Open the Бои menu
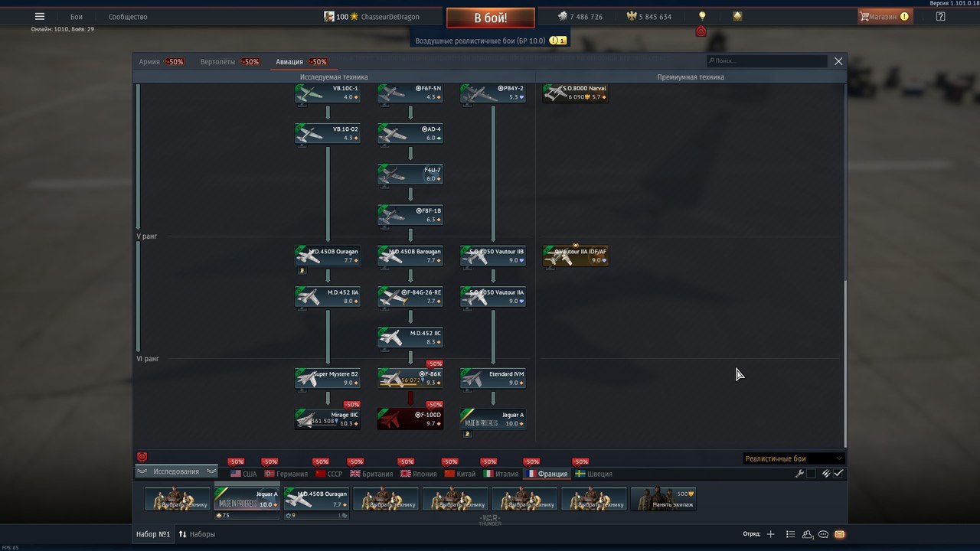This screenshot has width=980, height=551. click(x=77, y=17)
